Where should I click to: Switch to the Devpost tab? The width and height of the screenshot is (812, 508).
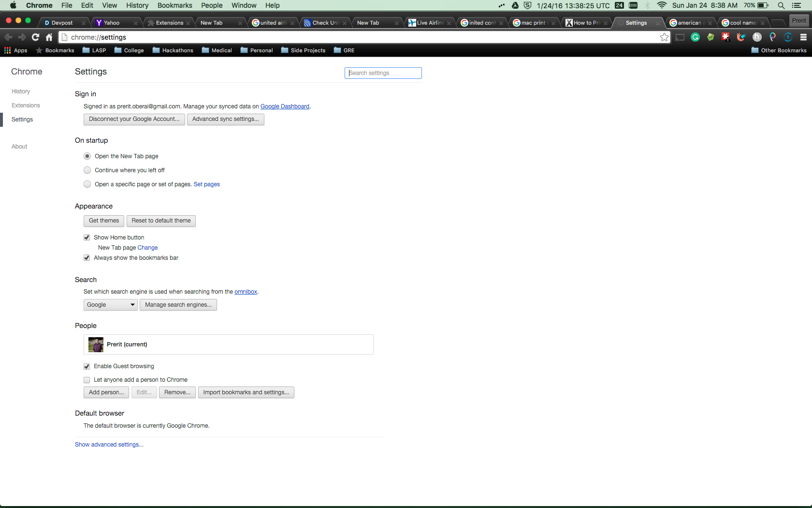pos(62,23)
